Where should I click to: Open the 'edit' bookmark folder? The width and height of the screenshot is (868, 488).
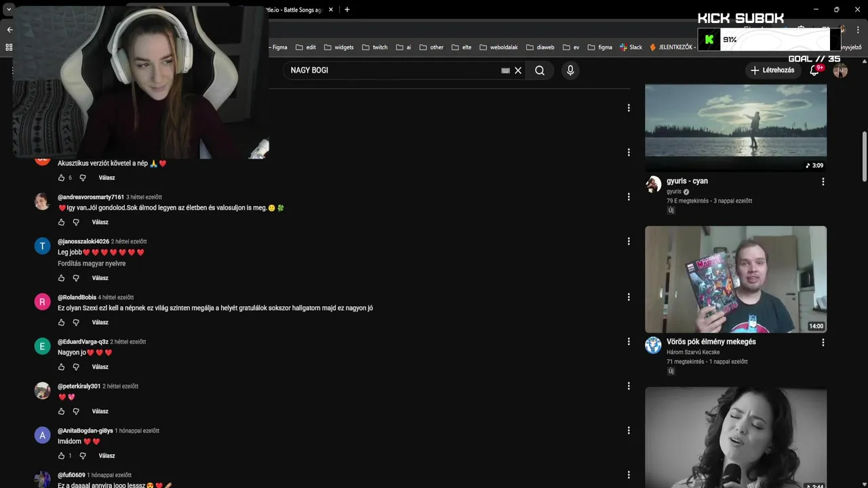pyautogui.click(x=306, y=47)
